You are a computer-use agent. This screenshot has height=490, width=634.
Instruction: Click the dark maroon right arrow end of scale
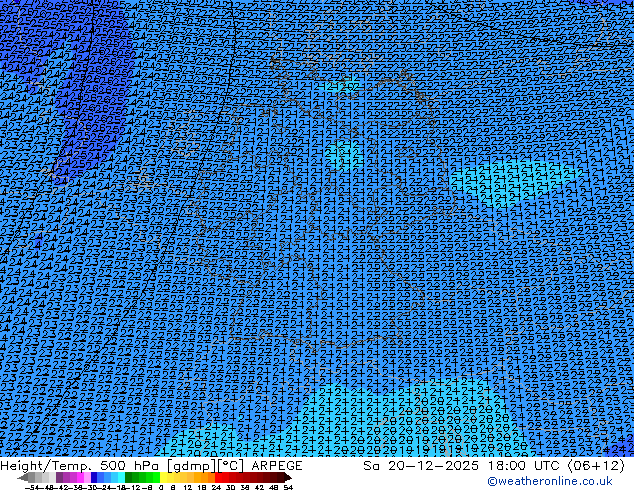point(287,477)
